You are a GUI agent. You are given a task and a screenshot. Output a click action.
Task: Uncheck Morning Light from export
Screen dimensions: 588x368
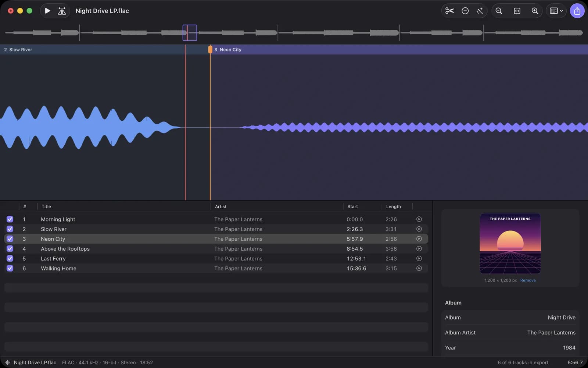click(x=10, y=219)
